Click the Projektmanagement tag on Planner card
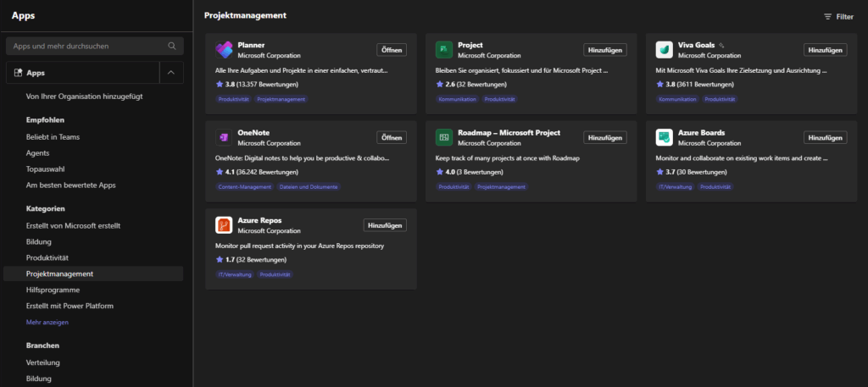The height and width of the screenshot is (387, 868). point(281,100)
